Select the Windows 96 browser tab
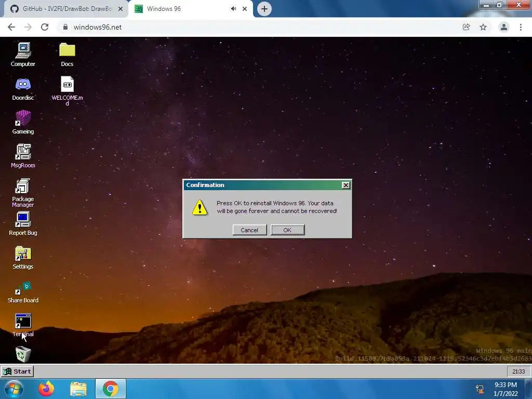532x399 pixels. click(x=190, y=9)
